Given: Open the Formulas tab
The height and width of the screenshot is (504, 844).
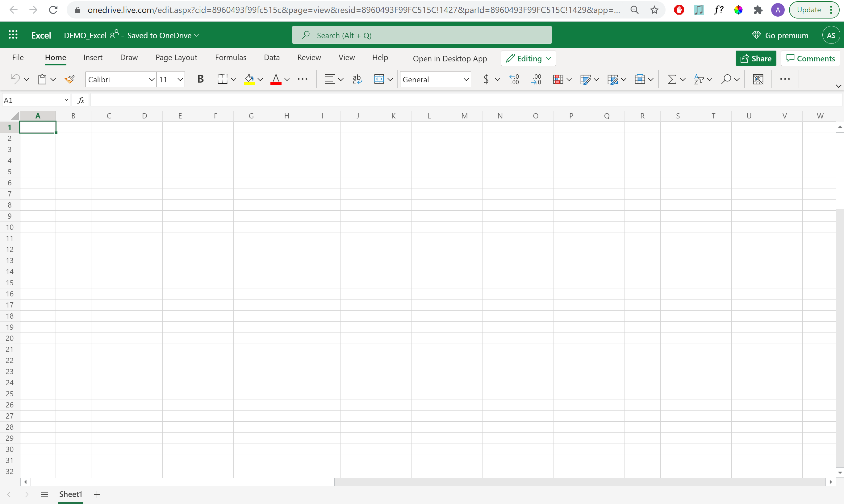Looking at the screenshot, I should coord(231,57).
